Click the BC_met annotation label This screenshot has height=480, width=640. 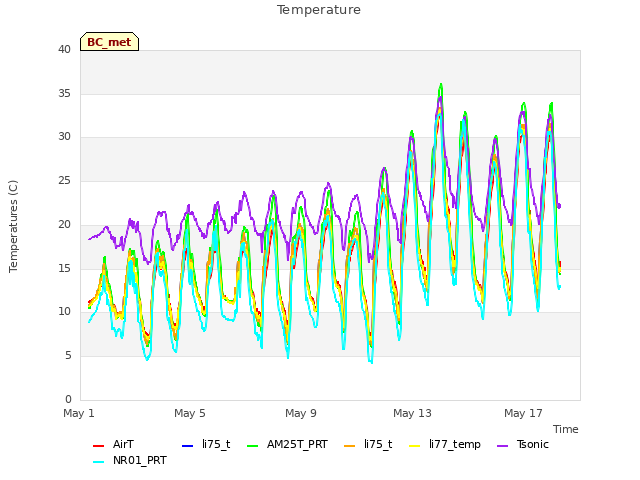pos(109,42)
